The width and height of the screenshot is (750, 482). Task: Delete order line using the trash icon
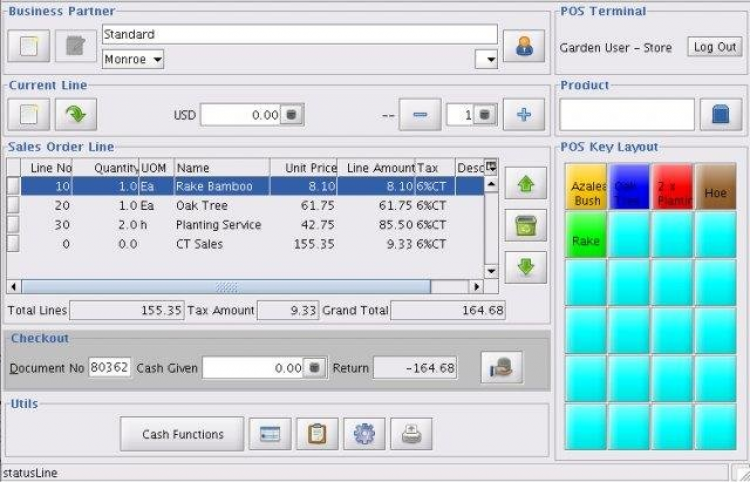pos(525,225)
